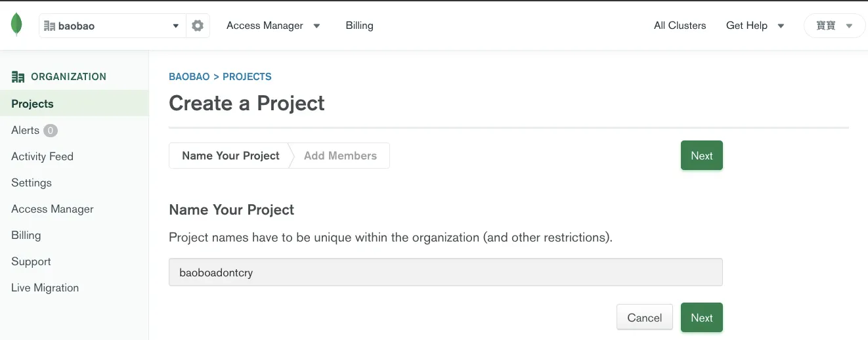
Task: Open Live Migration in the sidebar
Action: pos(45,287)
